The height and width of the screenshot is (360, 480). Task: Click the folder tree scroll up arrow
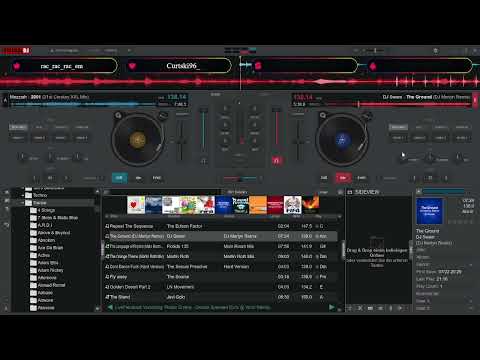[97, 191]
